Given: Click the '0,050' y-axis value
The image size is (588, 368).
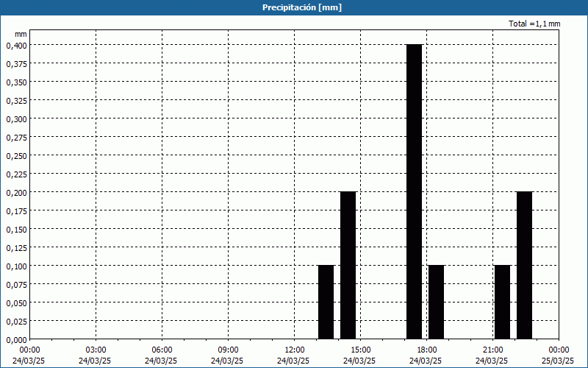Looking at the screenshot, I should pyautogui.click(x=16, y=302).
